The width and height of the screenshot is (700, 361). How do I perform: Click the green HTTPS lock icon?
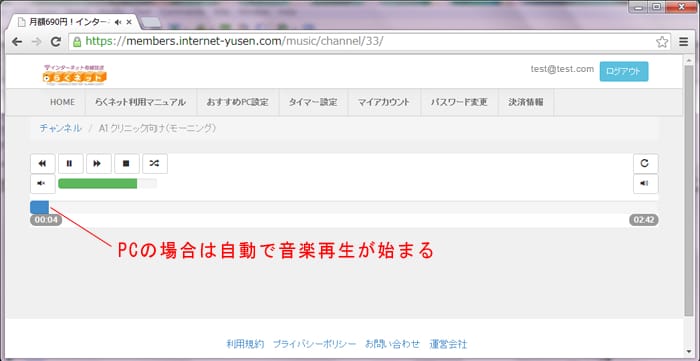77,42
